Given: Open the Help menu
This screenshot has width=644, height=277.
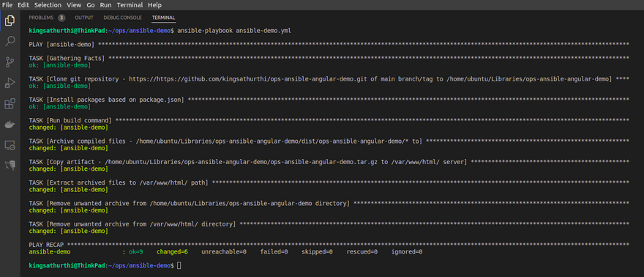Looking at the screenshot, I should (155, 5).
